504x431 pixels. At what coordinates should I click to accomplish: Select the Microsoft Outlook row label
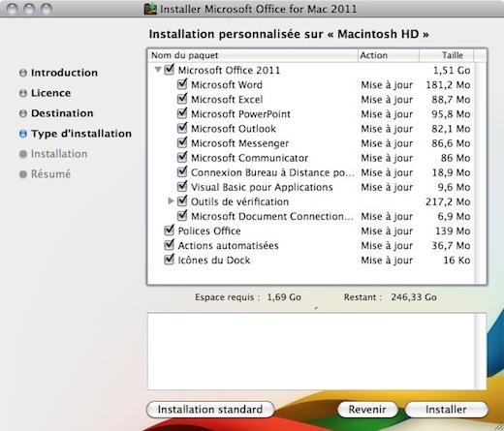coord(234,129)
